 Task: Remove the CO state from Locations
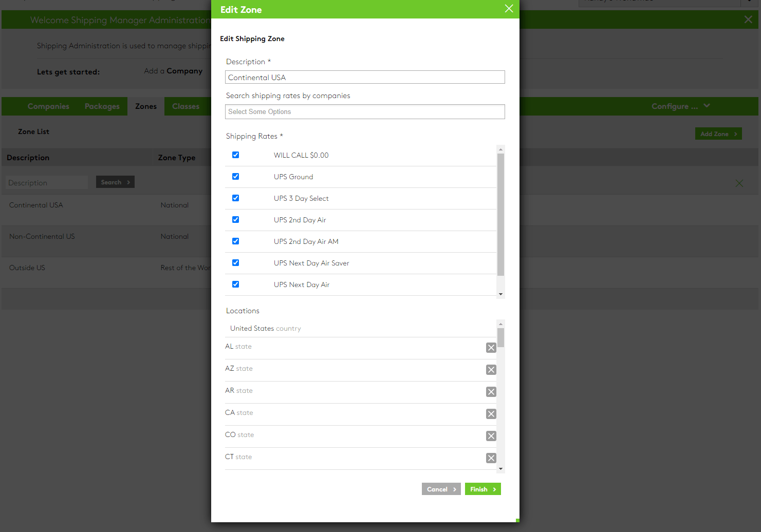[491, 436]
